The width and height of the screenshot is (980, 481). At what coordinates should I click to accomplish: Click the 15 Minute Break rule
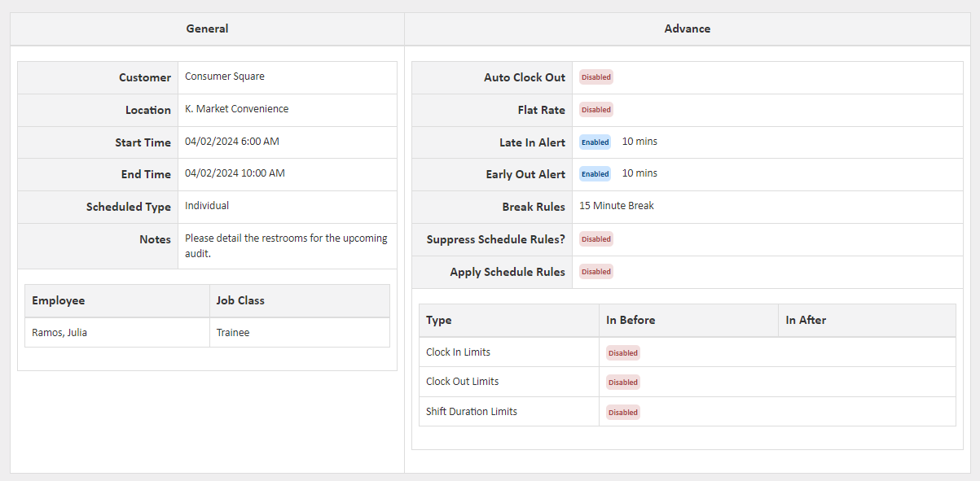tap(616, 206)
